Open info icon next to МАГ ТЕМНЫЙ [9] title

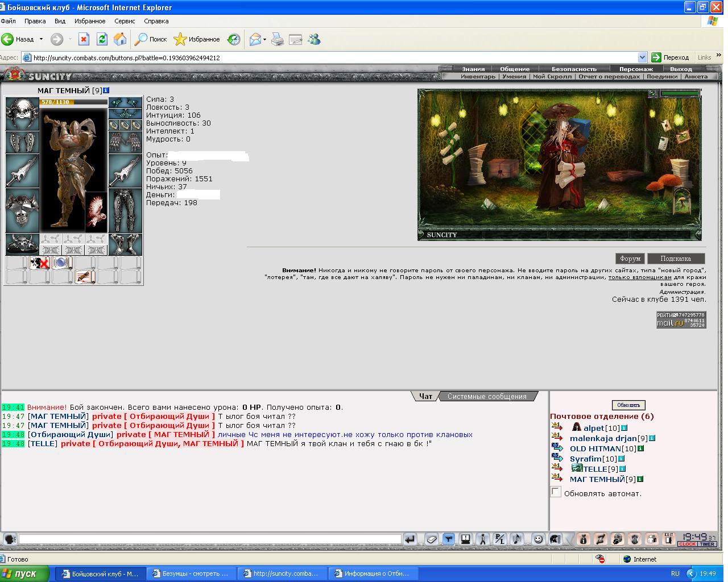pos(106,90)
